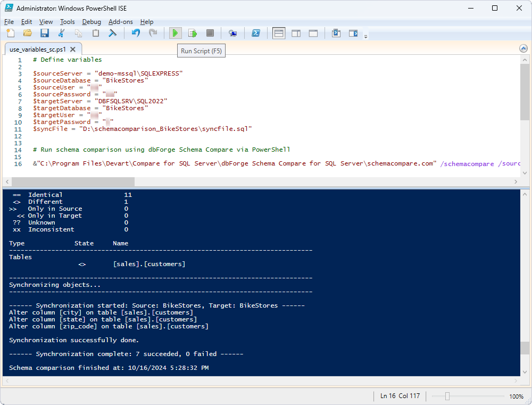Click console pane scroll up arrow
Viewport: 532px width, 405px height.
point(525,194)
